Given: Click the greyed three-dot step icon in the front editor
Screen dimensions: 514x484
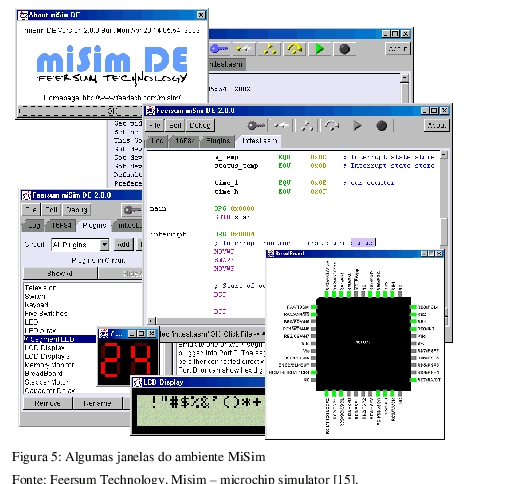Looking at the screenshot, I should (x=307, y=126).
